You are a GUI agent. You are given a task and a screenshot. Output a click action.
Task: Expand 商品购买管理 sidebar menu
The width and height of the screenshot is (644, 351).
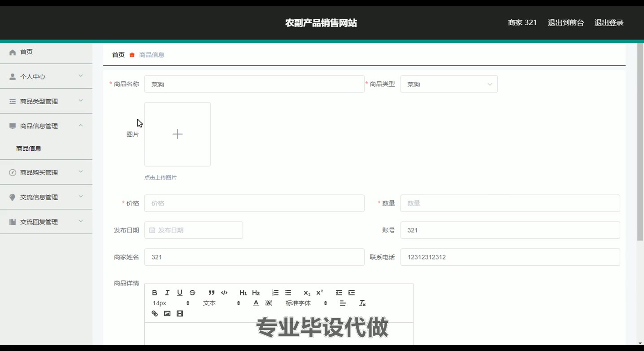[x=46, y=172]
